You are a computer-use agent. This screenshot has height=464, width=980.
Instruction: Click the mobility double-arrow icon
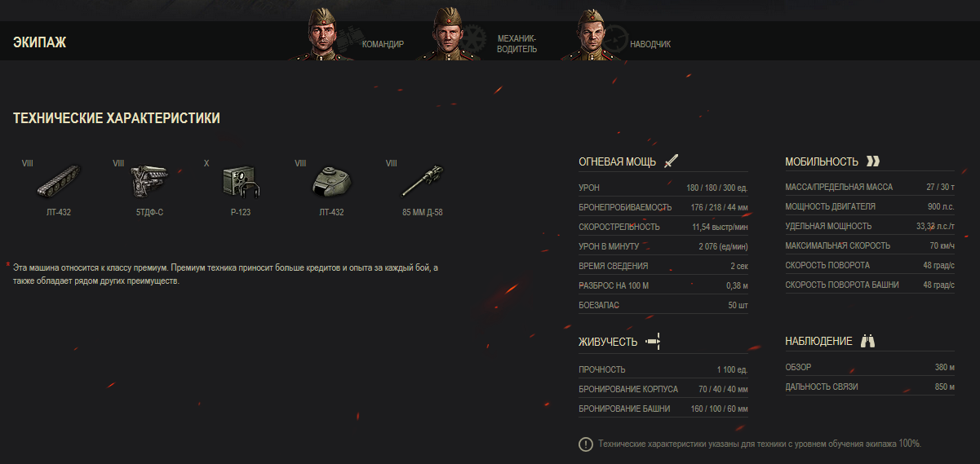coord(873,161)
